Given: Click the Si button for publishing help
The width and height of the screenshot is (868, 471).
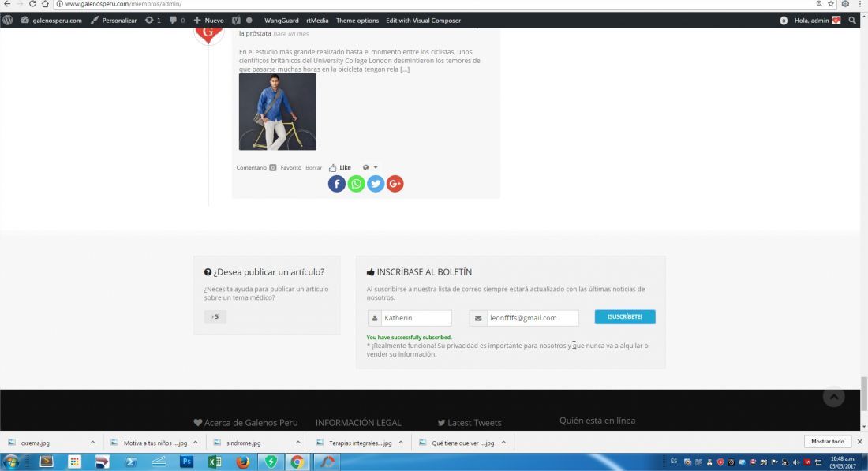Looking at the screenshot, I should [x=215, y=316].
